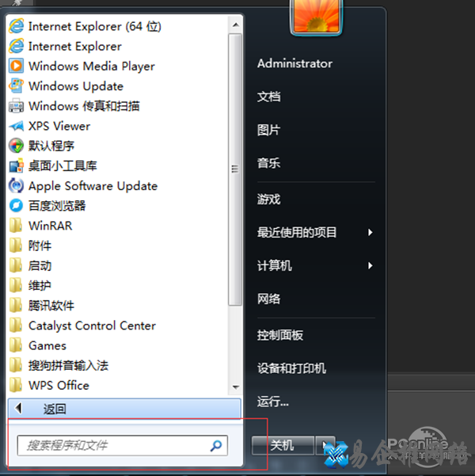This screenshot has width=475, height=476.
Task: Select the '搜狗拼音输入法' label
Action: [68, 365]
